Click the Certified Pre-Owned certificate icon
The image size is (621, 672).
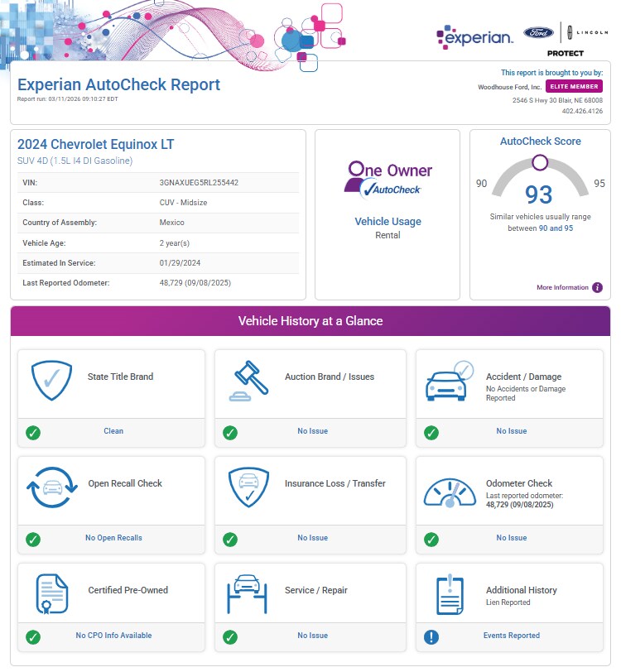pyautogui.click(x=52, y=594)
